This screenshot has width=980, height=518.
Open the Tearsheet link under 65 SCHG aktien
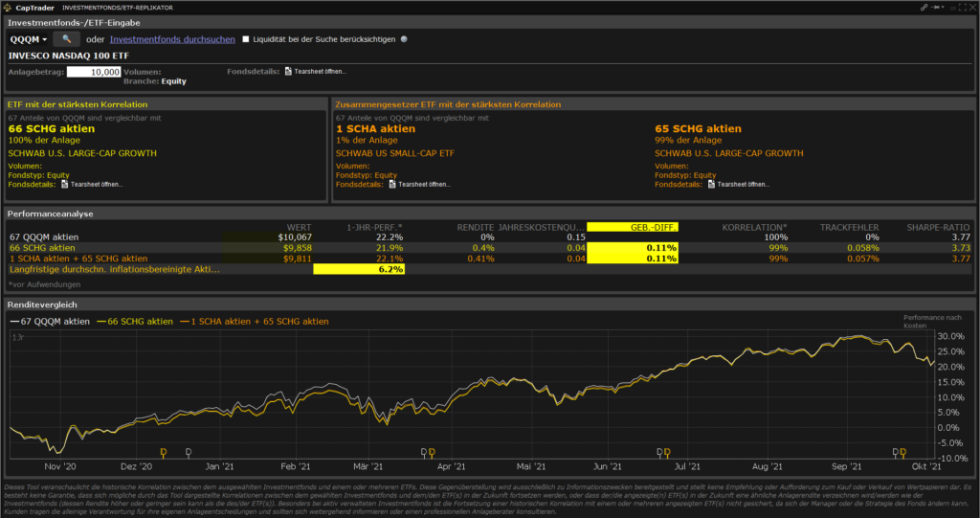click(x=743, y=184)
